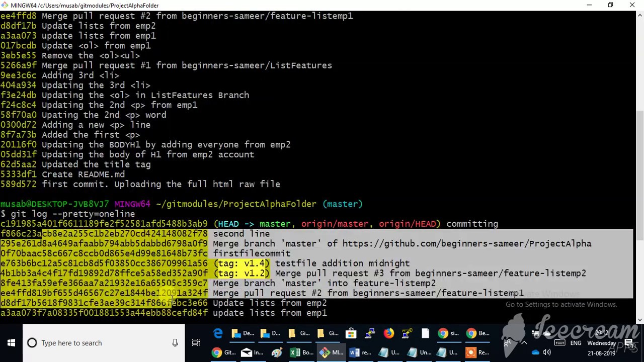Click the window title 'MINGW64:/c/Users/musab/gitmodules/ProjectAlphaFolder'
644x362 pixels.
(85, 5)
